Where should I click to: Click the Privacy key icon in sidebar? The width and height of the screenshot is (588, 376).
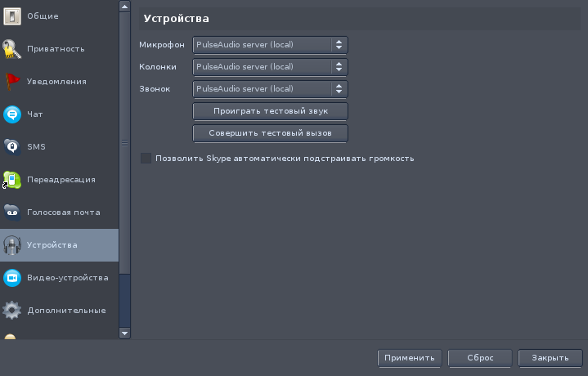click(x=11, y=49)
